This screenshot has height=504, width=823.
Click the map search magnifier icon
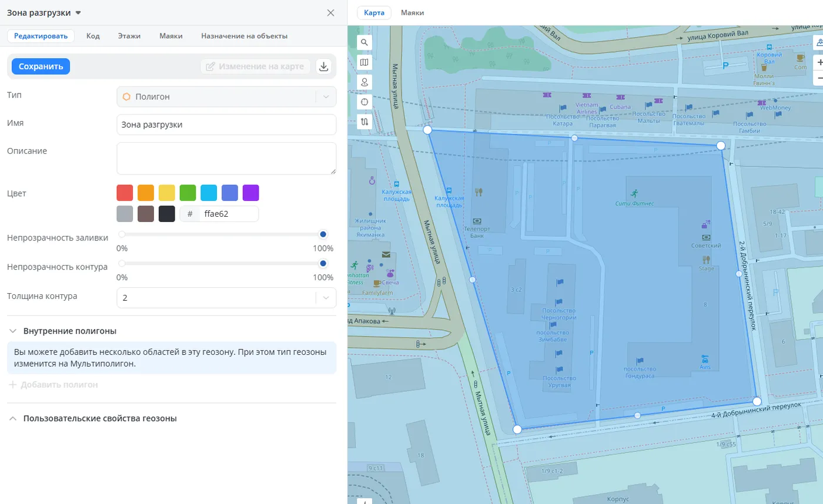pyautogui.click(x=364, y=42)
